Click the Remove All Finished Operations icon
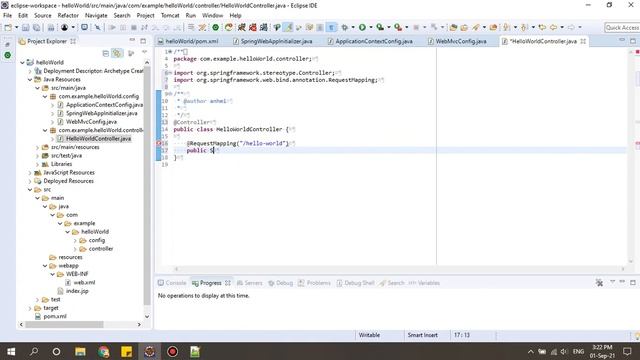 pos(599,282)
